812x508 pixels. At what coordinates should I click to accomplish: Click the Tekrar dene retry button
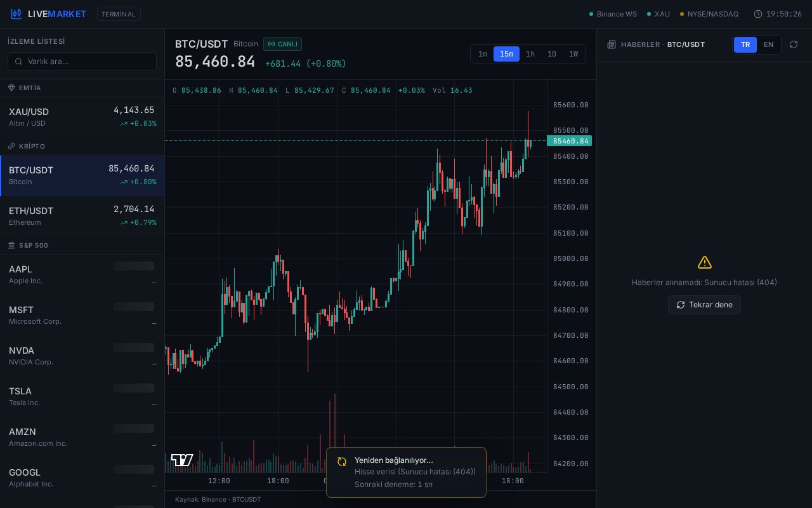[x=704, y=305]
